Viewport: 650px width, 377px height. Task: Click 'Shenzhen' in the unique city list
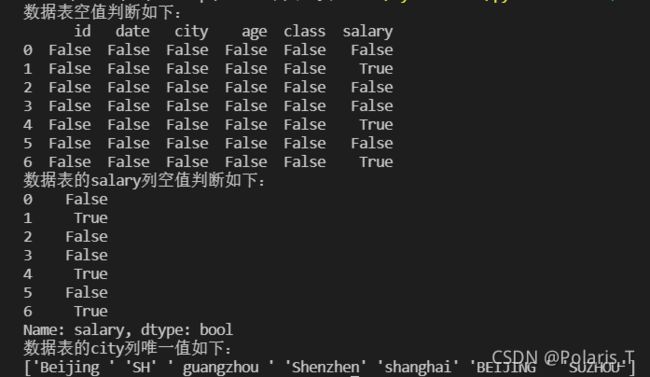pos(325,367)
